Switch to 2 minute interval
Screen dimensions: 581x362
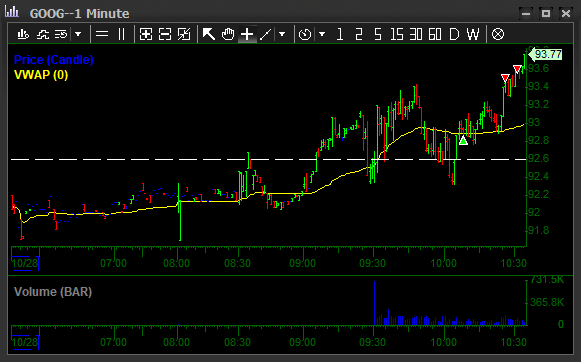click(358, 34)
